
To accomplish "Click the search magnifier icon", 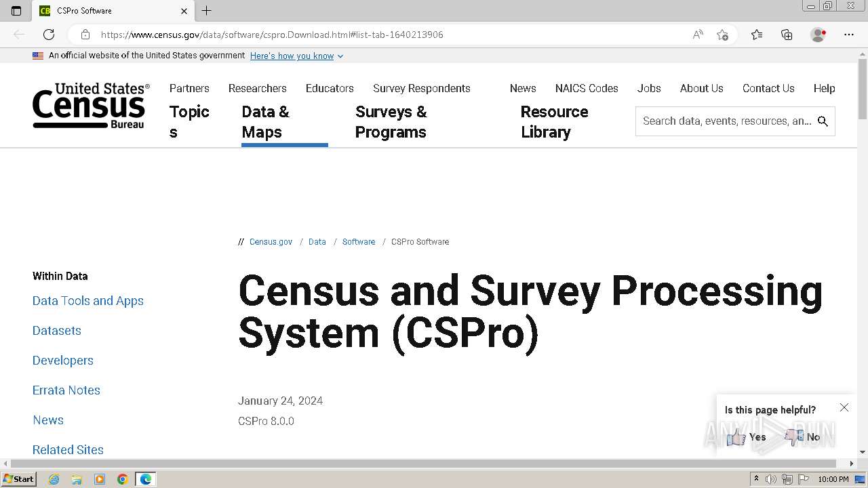I will [823, 121].
